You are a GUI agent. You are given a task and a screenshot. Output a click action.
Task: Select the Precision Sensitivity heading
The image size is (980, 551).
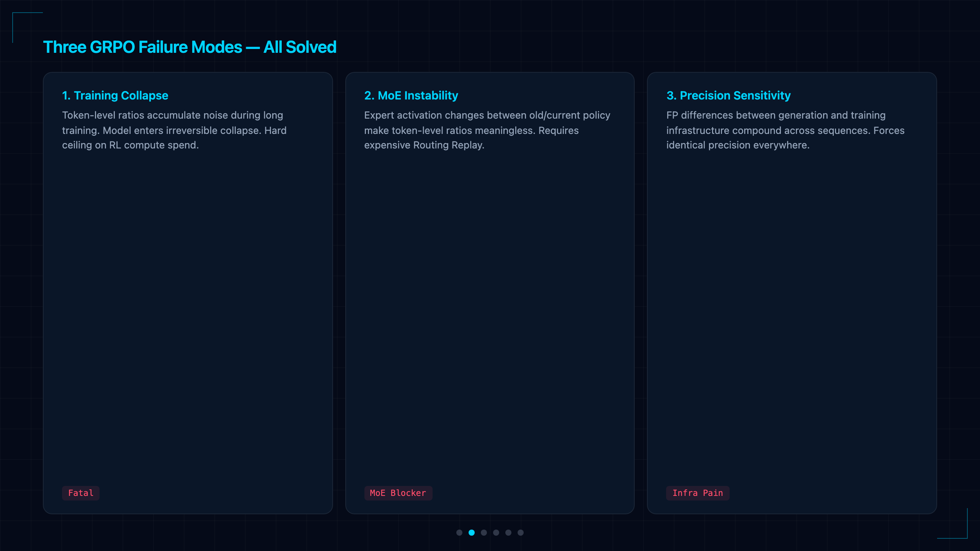click(728, 95)
